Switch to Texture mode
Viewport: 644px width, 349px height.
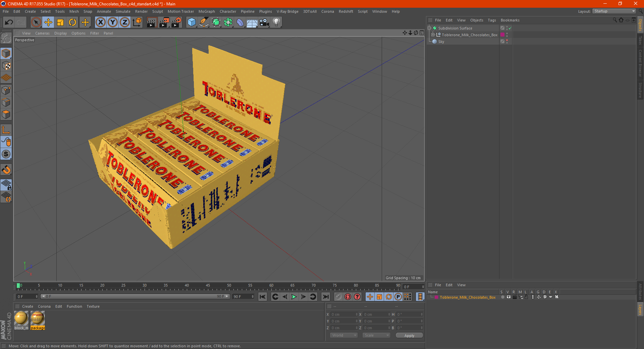6,66
